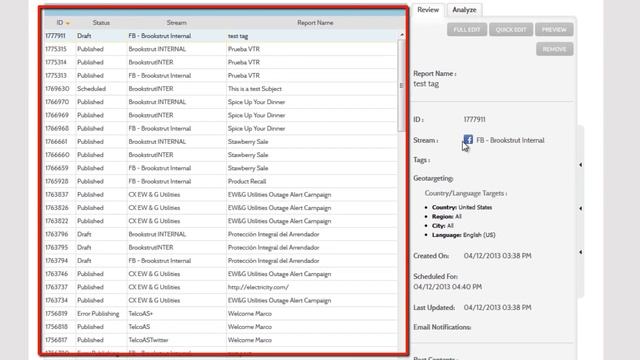The height and width of the screenshot is (360, 640).
Task: Click the Scheduled For date 04:40 PM
Action: [x=448, y=287]
